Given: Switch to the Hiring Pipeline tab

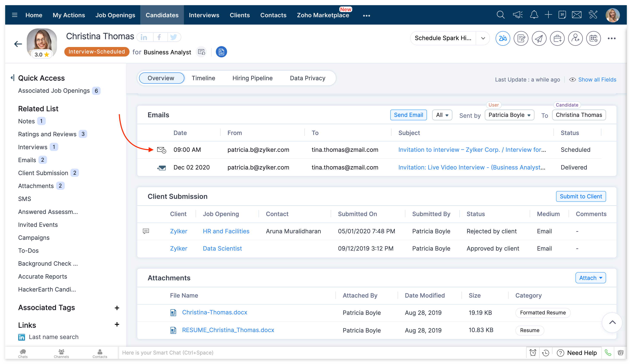Looking at the screenshot, I should click(x=252, y=78).
